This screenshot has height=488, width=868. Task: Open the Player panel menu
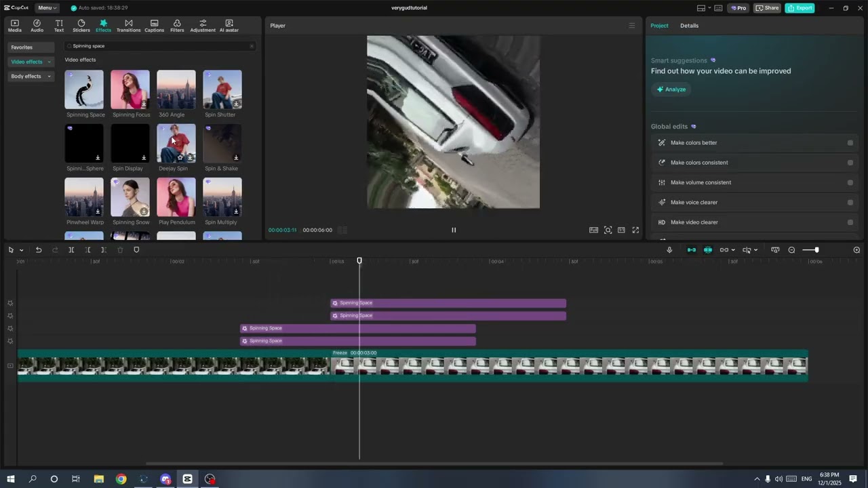632,26
